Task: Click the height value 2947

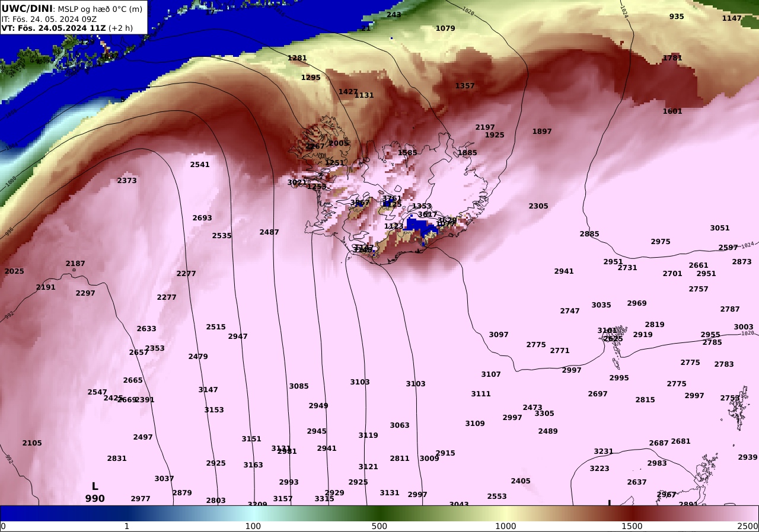Action: (238, 336)
